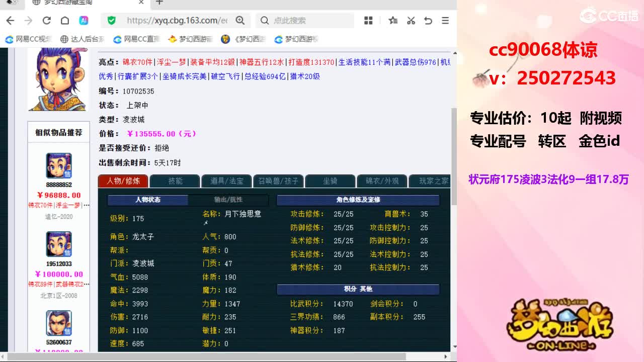Click the highlight tag 总经验694亿

(x=265, y=76)
